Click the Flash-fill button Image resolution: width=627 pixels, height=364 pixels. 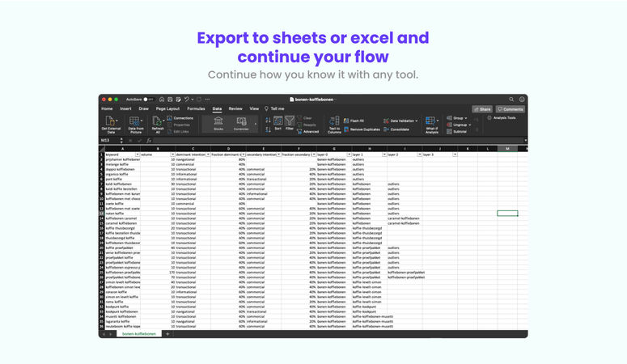click(x=354, y=121)
